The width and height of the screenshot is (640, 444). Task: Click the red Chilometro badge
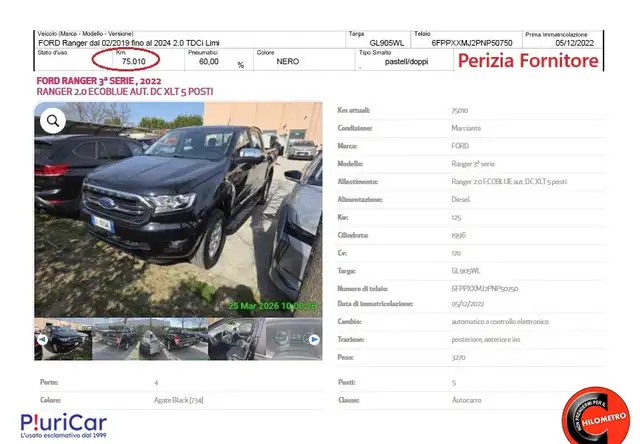point(596,416)
